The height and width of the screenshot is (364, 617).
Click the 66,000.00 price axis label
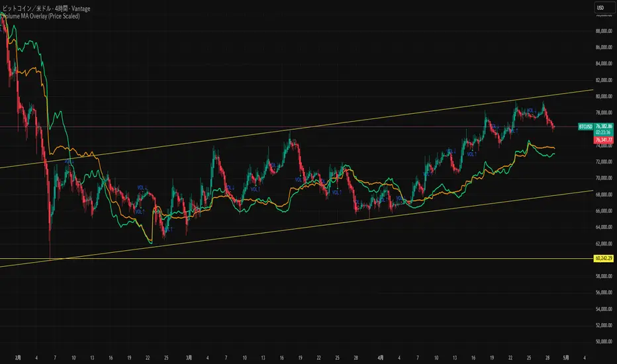coord(604,211)
